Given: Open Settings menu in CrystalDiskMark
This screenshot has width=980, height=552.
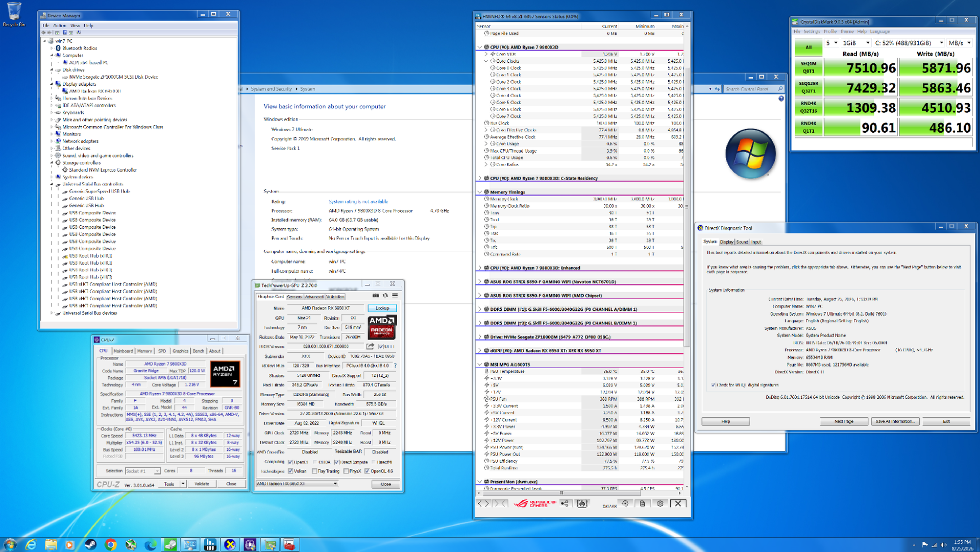Looking at the screenshot, I should (811, 32).
